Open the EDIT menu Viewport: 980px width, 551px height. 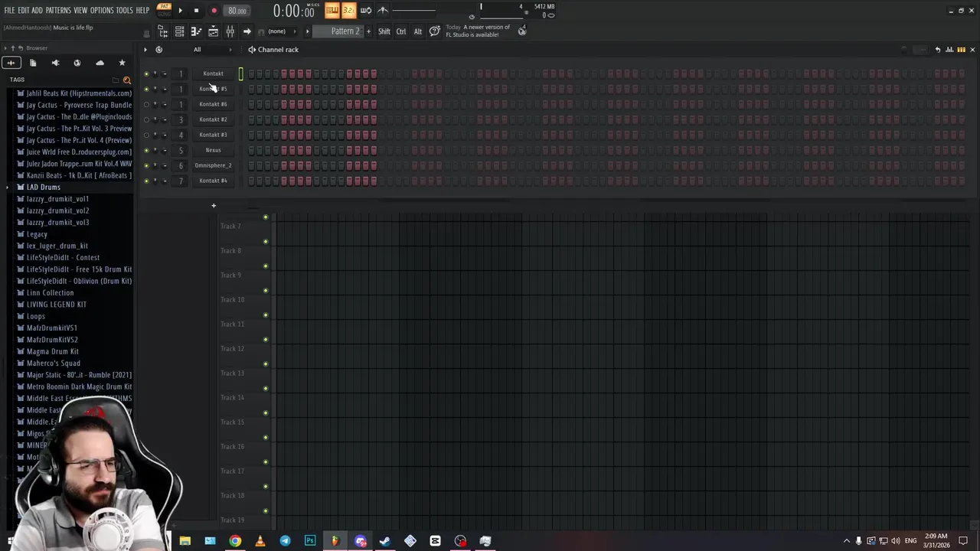click(x=24, y=11)
